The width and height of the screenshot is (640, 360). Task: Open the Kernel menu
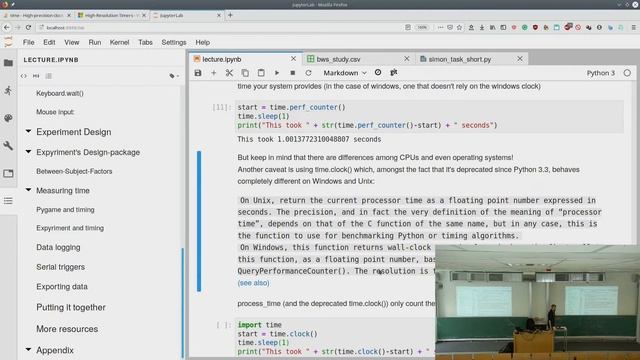tap(119, 42)
